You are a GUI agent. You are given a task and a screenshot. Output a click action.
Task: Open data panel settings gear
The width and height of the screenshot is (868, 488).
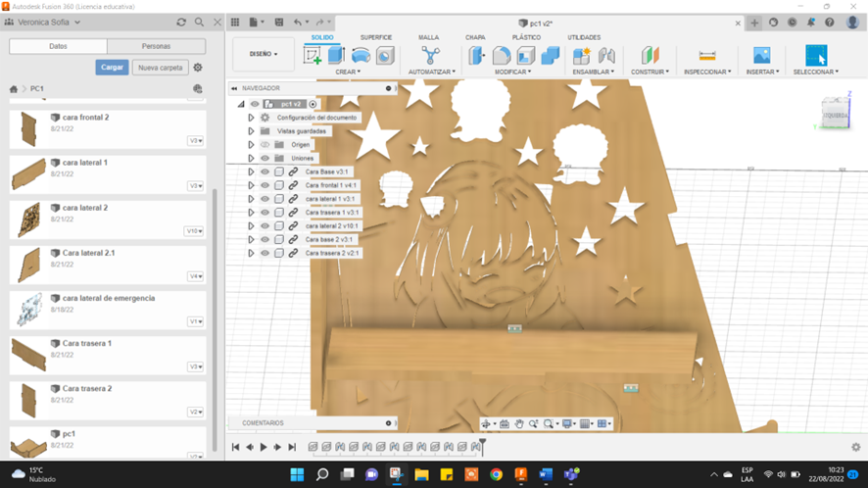[198, 67]
